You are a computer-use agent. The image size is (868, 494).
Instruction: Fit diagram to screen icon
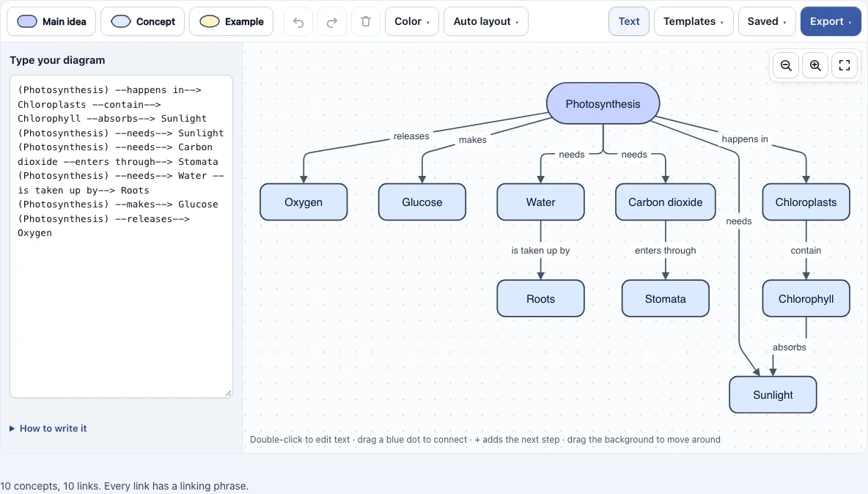pyautogui.click(x=845, y=65)
